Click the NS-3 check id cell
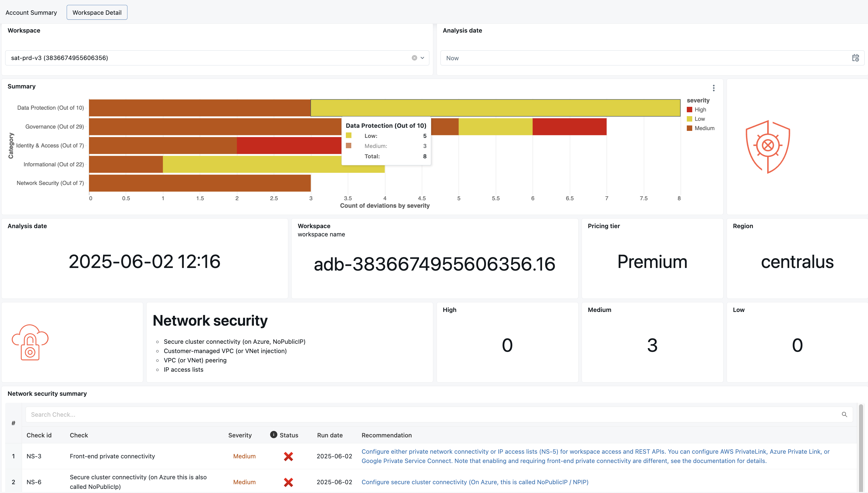Viewport: 868px width, 493px height. coord(34,456)
